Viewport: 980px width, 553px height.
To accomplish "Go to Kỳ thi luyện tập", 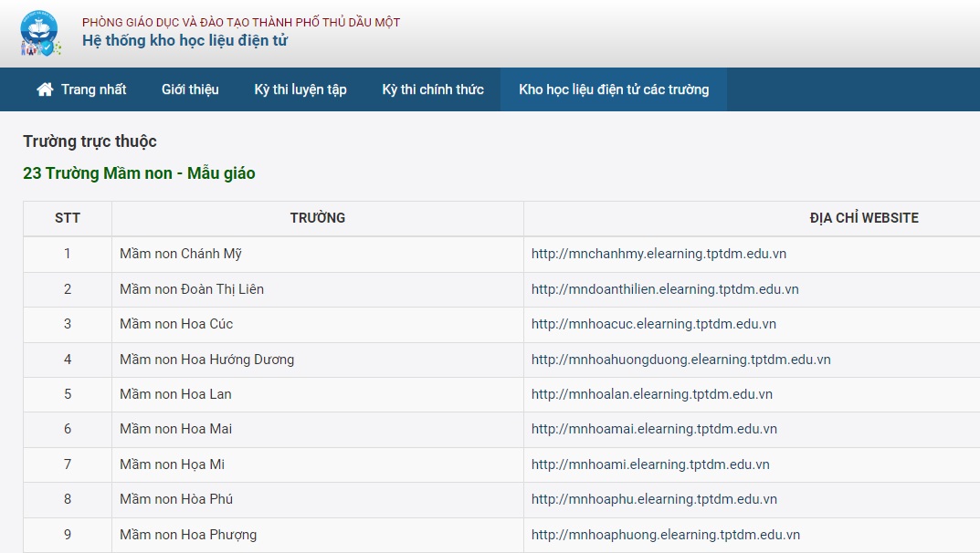I will (x=300, y=89).
